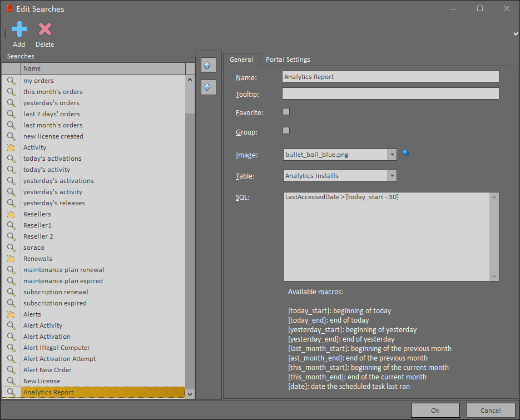Click the folder icon beside Resellers

tap(11, 214)
